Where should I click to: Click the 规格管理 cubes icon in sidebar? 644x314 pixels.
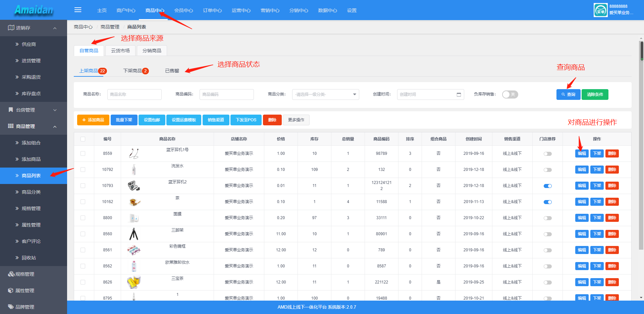tap(11, 274)
